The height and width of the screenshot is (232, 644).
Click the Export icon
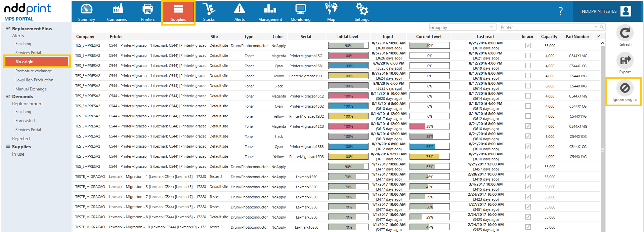[625, 60]
